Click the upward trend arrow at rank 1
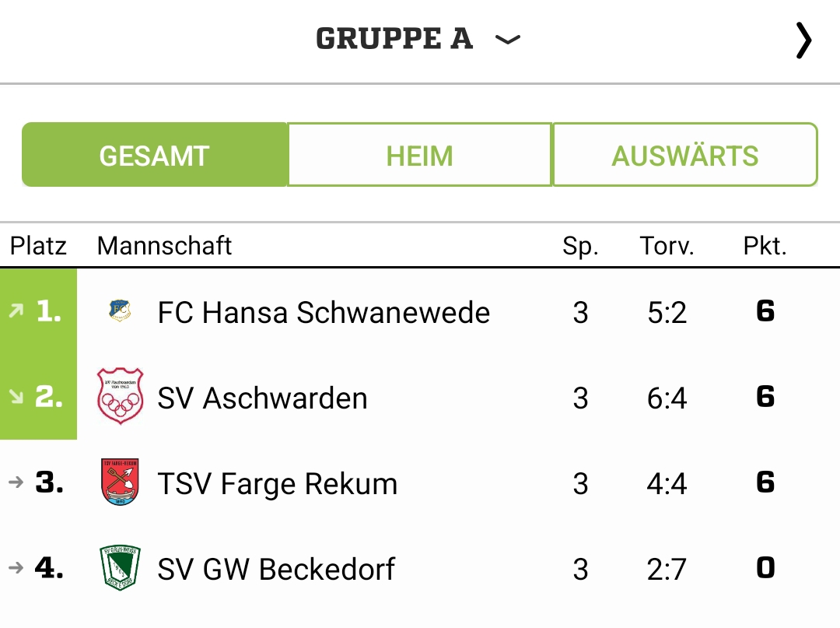The height and width of the screenshot is (628, 840). click(x=16, y=310)
